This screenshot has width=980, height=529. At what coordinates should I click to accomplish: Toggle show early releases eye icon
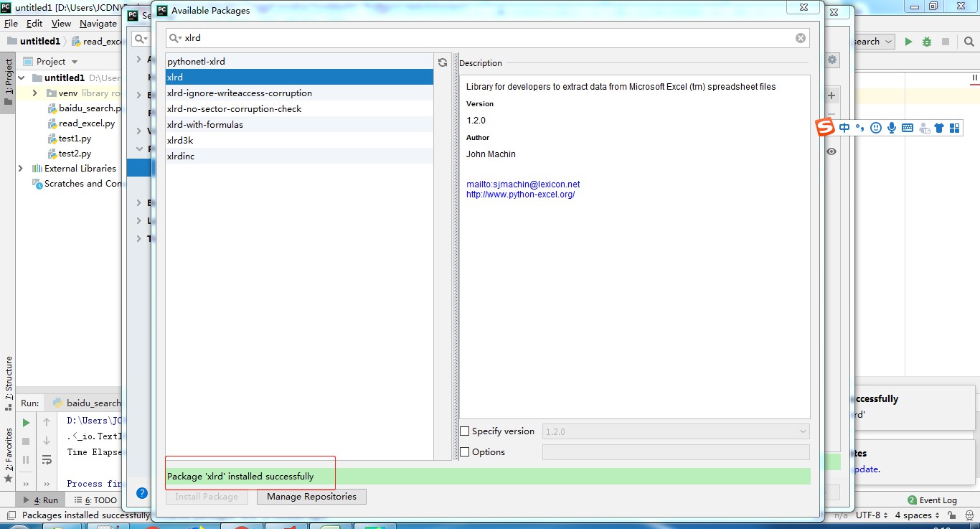coord(831,151)
